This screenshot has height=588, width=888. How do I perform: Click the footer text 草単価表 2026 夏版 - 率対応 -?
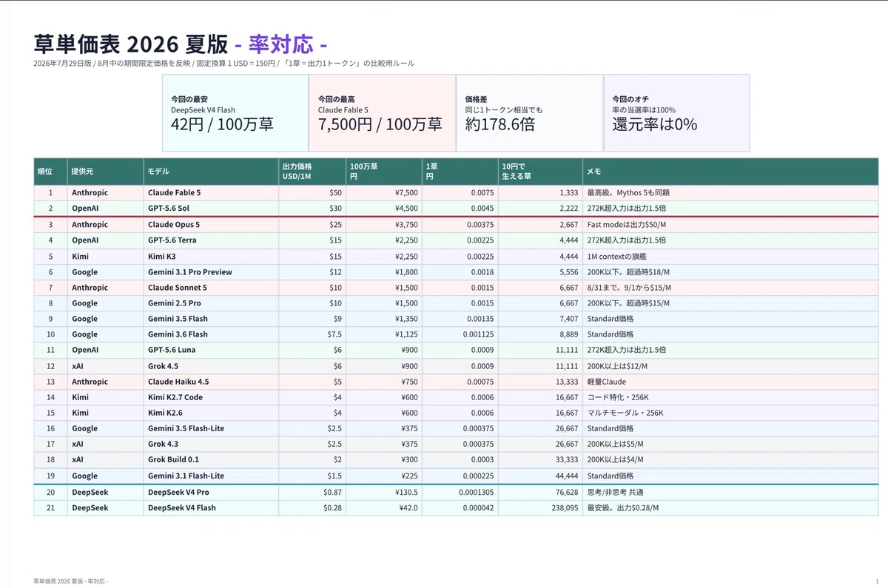71,581
